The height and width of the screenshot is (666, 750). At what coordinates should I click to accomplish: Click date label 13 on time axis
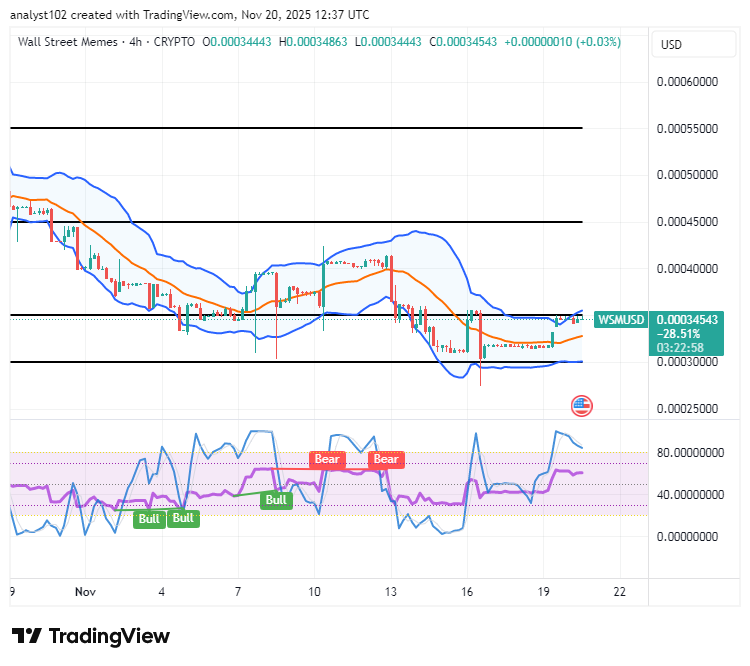point(391,592)
